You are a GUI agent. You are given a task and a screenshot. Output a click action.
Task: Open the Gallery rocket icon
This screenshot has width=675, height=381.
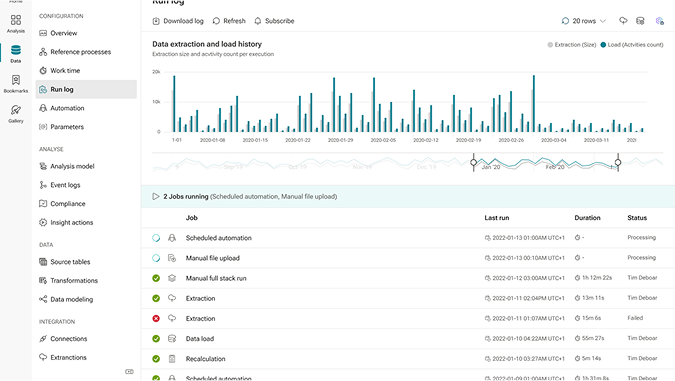click(15, 110)
